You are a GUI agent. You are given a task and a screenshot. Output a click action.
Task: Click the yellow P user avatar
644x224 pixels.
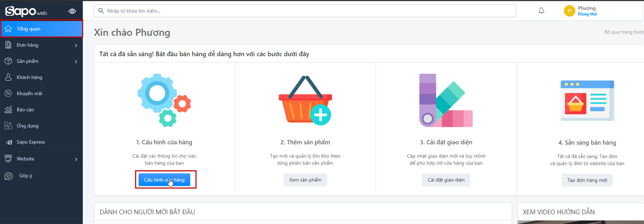[569, 11]
